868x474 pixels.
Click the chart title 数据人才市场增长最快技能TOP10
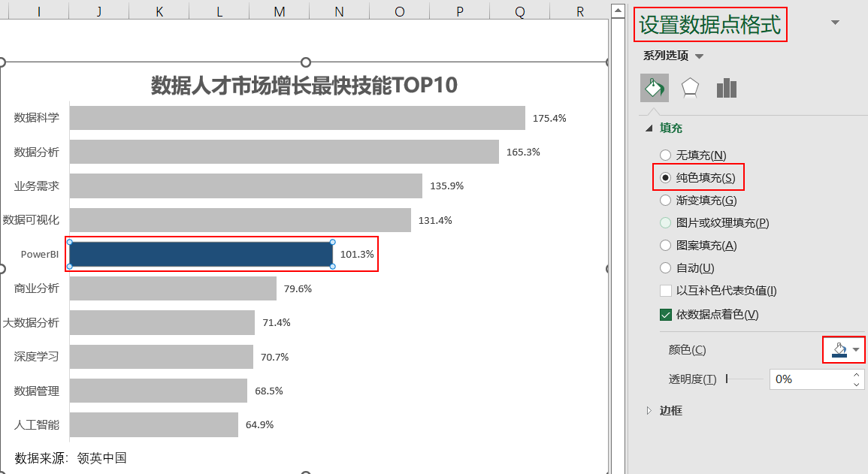click(x=304, y=85)
